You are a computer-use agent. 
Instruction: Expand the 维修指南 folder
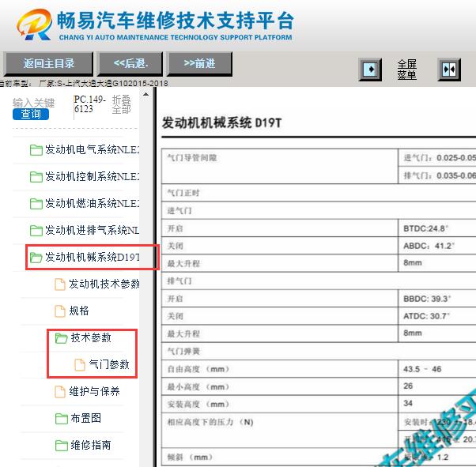coord(91,445)
